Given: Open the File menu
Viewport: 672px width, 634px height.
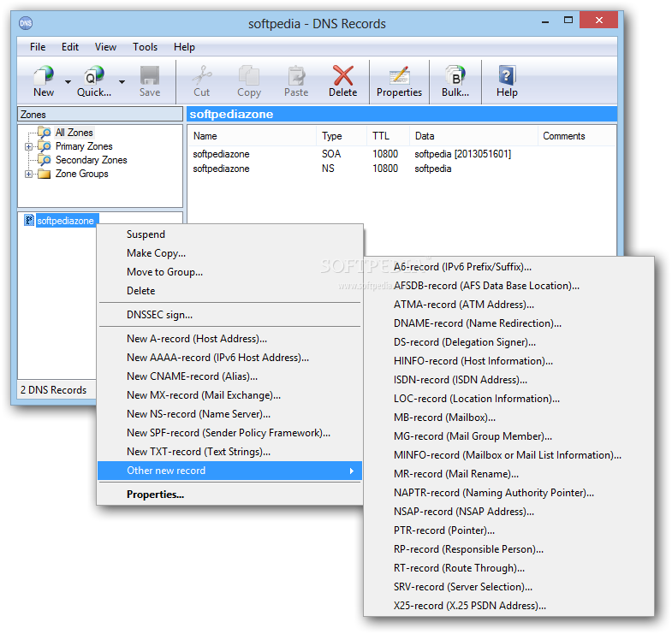Looking at the screenshot, I should pos(38,47).
